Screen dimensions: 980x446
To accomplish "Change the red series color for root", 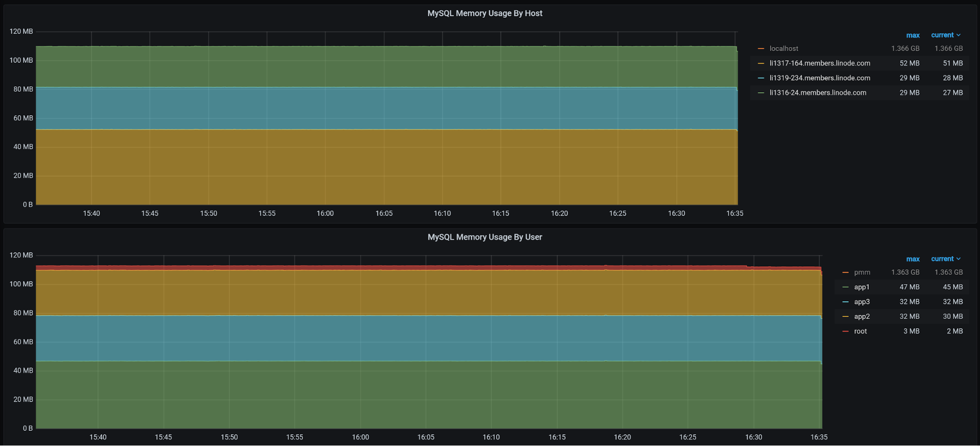I will pyautogui.click(x=845, y=331).
